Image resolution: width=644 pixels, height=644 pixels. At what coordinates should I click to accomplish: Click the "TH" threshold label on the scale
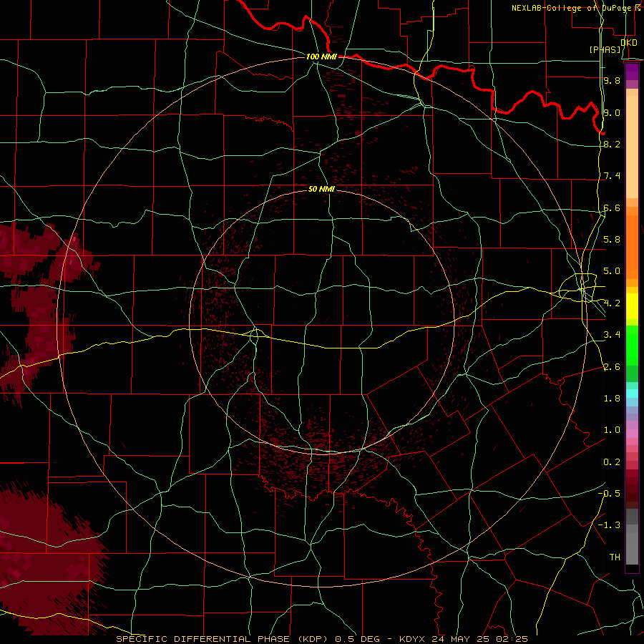pos(615,557)
